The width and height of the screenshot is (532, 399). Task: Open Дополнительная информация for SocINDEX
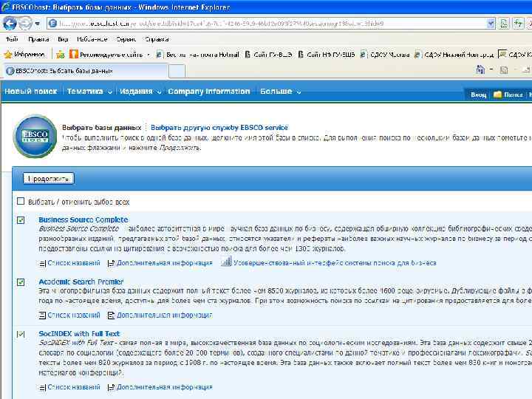(x=165, y=387)
